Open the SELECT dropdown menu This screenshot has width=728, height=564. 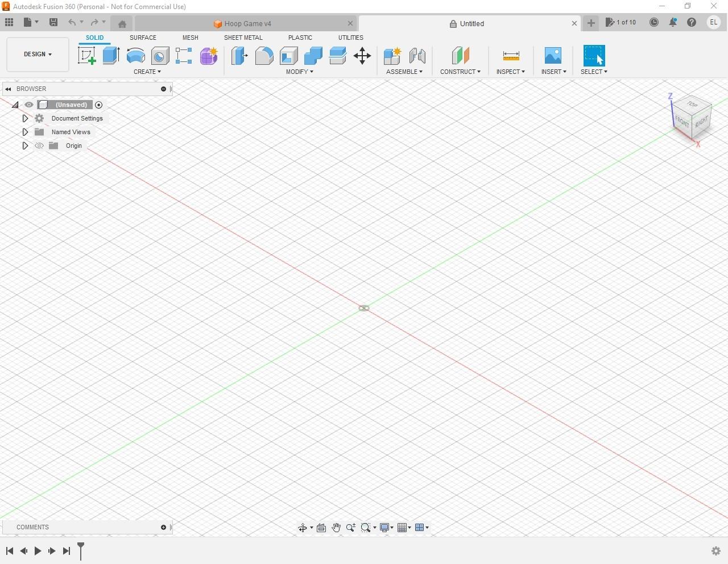(594, 72)
